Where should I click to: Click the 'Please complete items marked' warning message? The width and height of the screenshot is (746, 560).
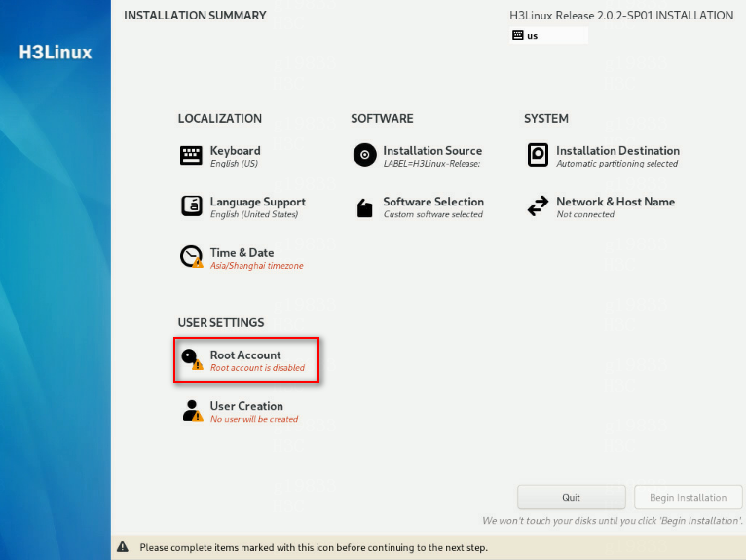(x=314, y=547)
